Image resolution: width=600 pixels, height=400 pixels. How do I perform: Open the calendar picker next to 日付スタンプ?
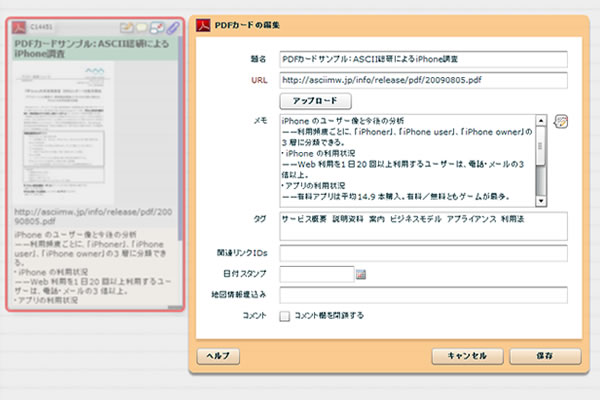pyautogui.click(x=362, y=274)
